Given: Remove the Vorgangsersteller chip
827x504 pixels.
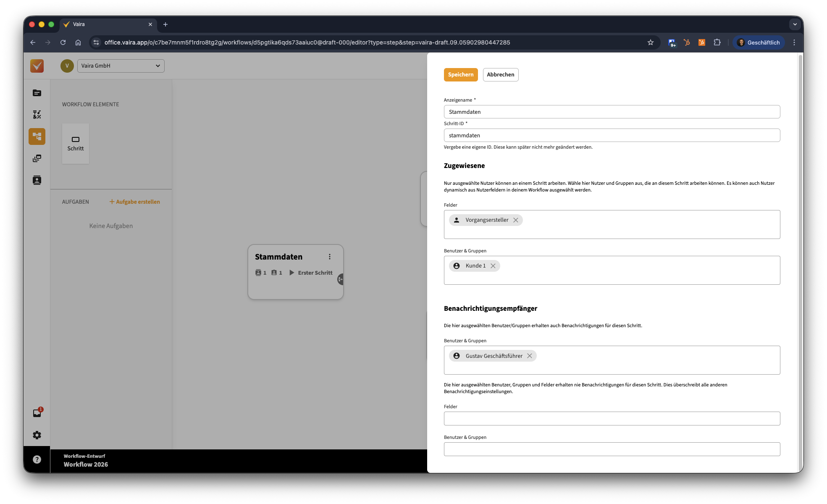Looking at the screenshot, I should click(516, 220).
